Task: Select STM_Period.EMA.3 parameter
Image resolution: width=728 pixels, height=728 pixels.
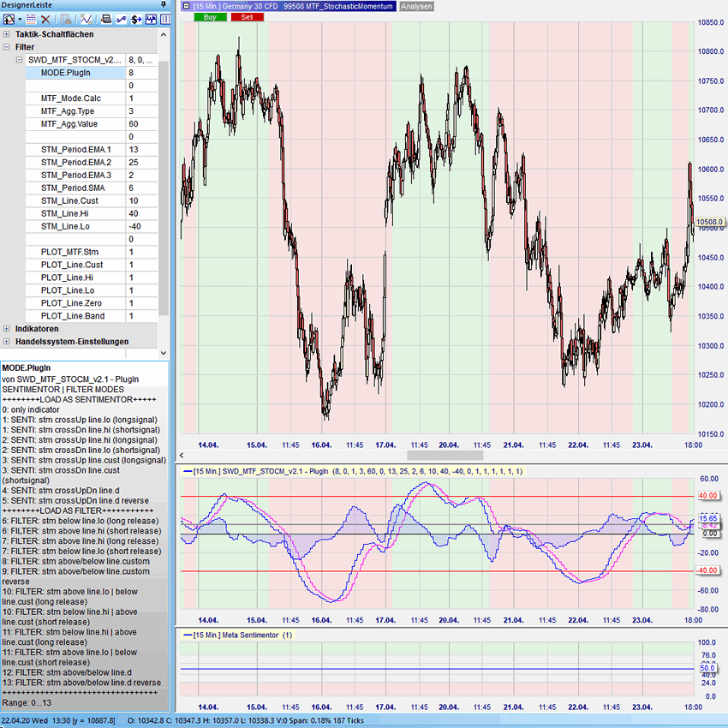Action: pyautogui.click(x=75, y=175)
